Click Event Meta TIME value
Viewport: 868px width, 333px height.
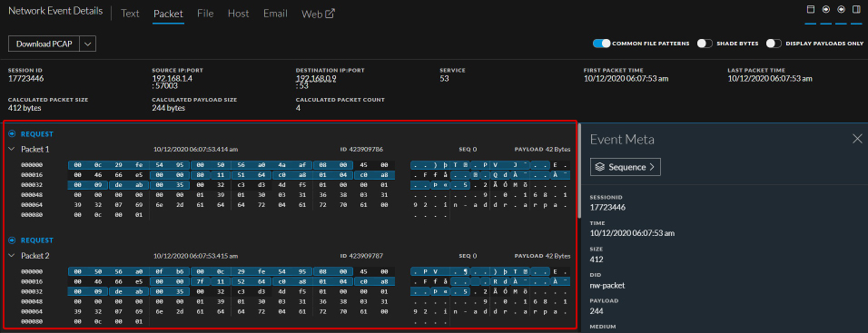click(633, 233)
